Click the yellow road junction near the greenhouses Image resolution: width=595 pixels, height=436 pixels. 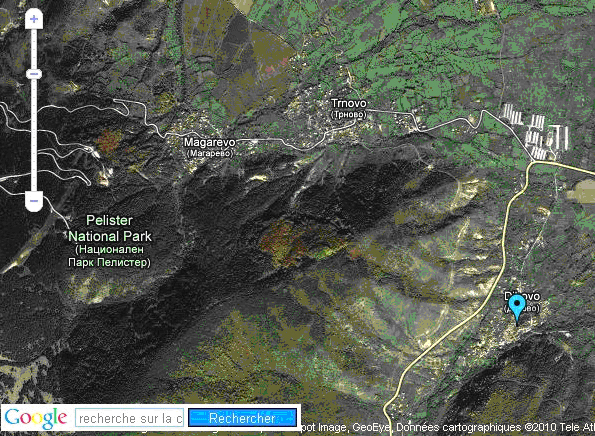[532, 163]
